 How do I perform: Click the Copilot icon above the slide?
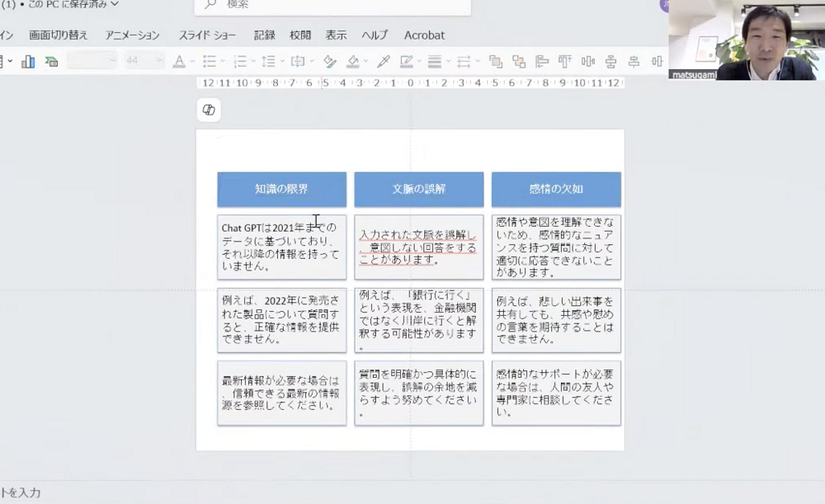[209, 110]
